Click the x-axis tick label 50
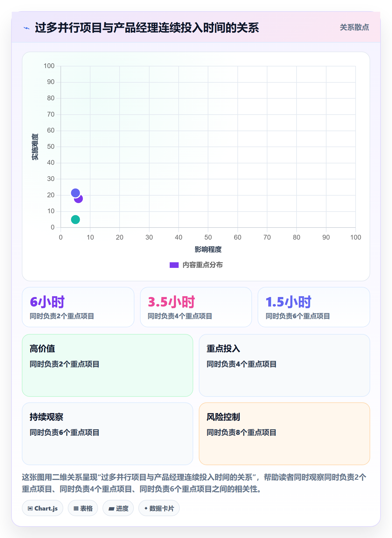The height and width of the screenshot is (538, 392). [x=208, y=237]
